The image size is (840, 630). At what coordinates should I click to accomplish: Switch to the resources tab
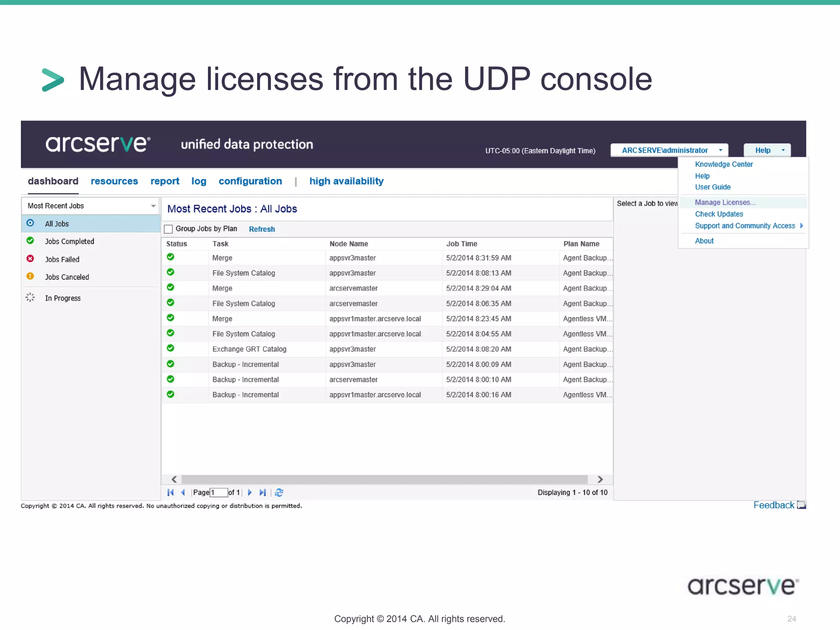(x=114, y=181)
